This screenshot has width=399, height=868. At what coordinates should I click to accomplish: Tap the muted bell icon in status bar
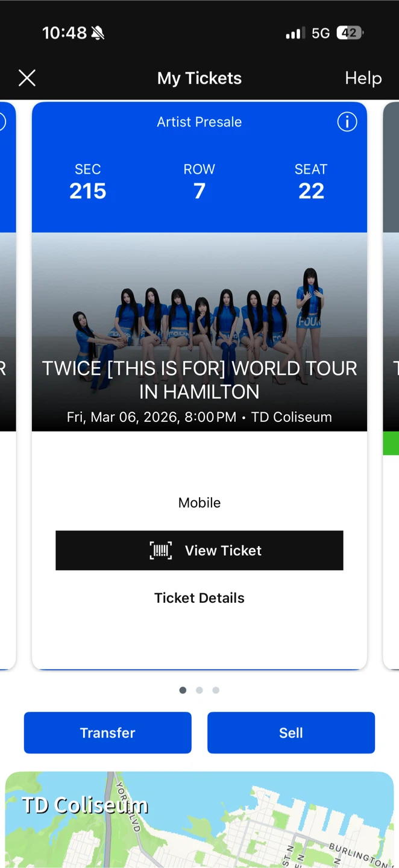pyautogui.click(x=98, y=33)
